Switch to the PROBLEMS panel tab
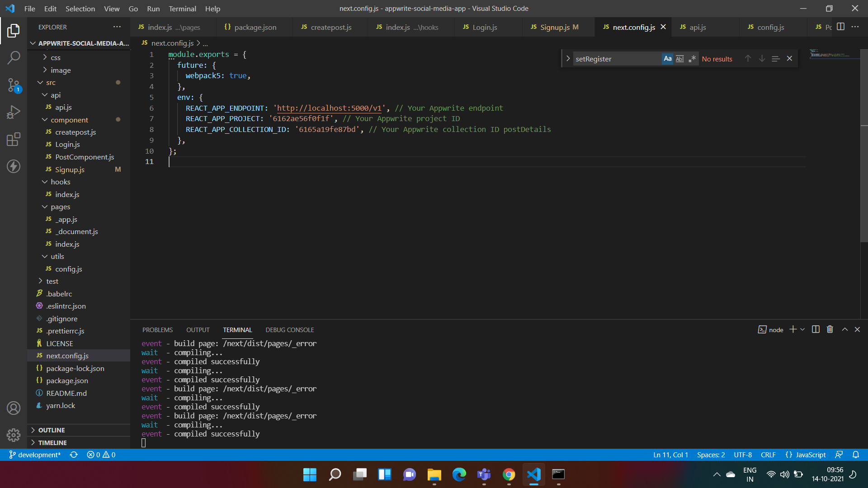868x488 pixels. click(x=157, y=330)
